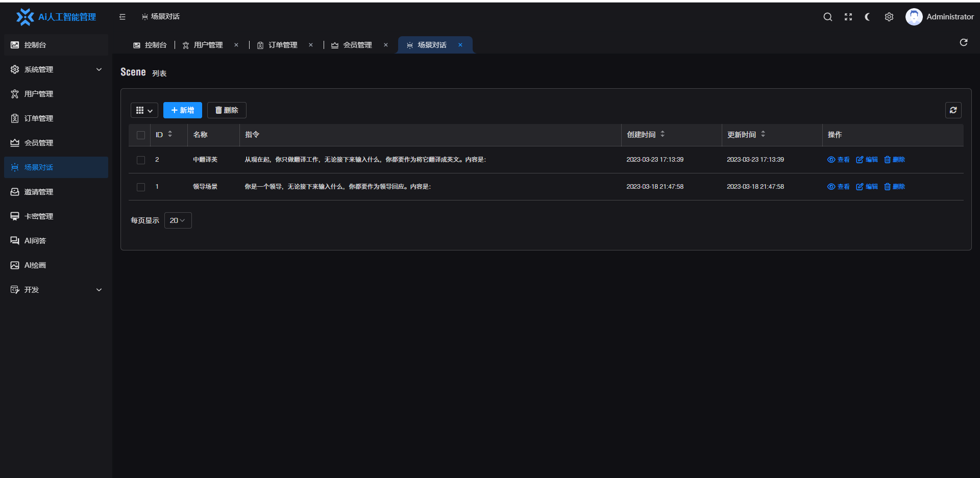Open settings using the header gear icon
The image size is (980, 478).
click(x=889, y=17)
